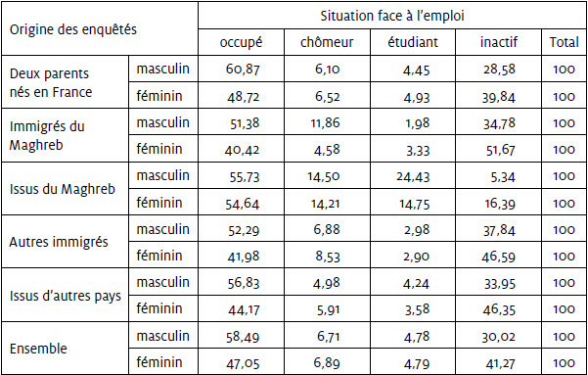Click the 'Issus d'autres pays' row label

tap(66, 296)
